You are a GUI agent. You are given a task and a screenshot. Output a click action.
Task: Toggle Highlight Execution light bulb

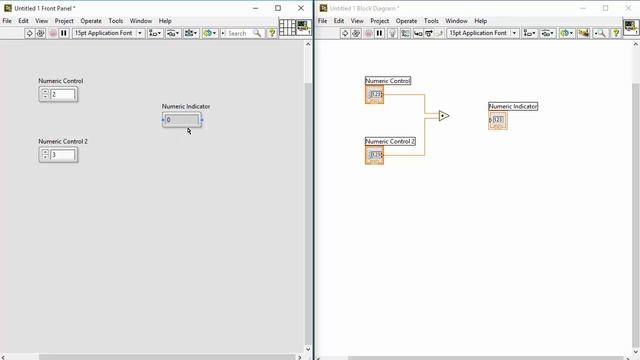pos(392,33)
